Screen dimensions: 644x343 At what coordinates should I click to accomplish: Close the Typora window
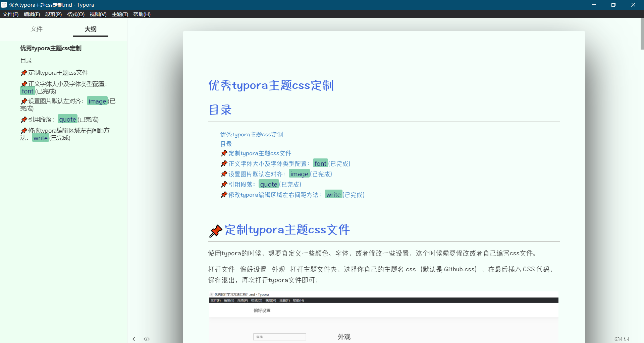633,5
